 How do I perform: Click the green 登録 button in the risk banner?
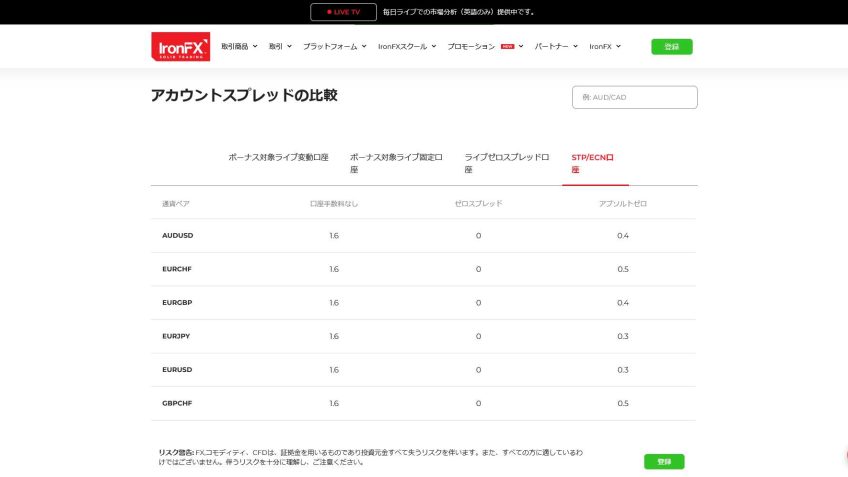(664, 461)
